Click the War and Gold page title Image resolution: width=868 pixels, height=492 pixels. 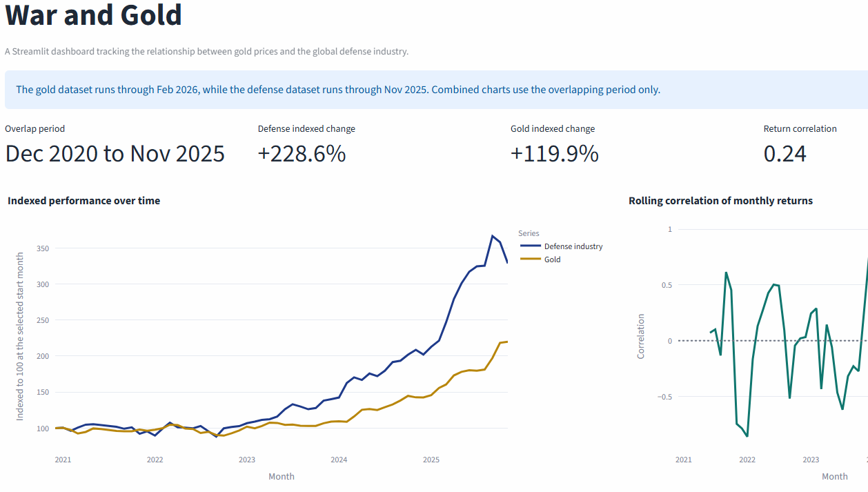point(94,15)
